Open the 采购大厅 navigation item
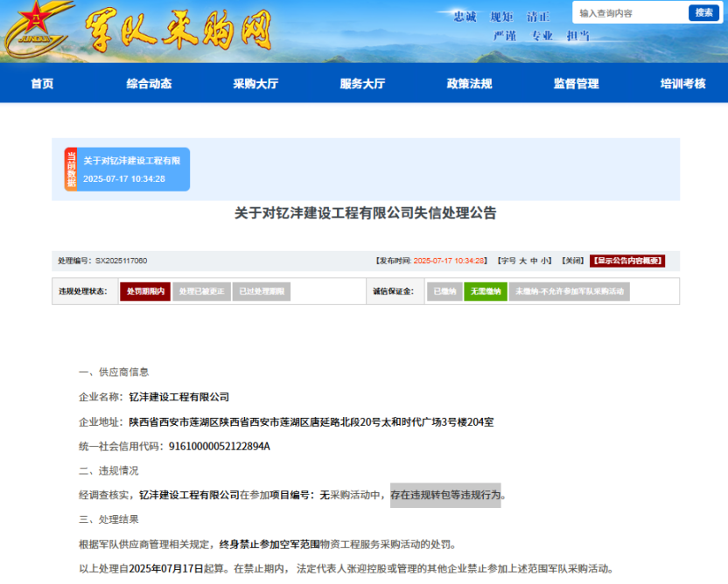Viewport: 728px width, 584px height. click(x=255, y=84)
